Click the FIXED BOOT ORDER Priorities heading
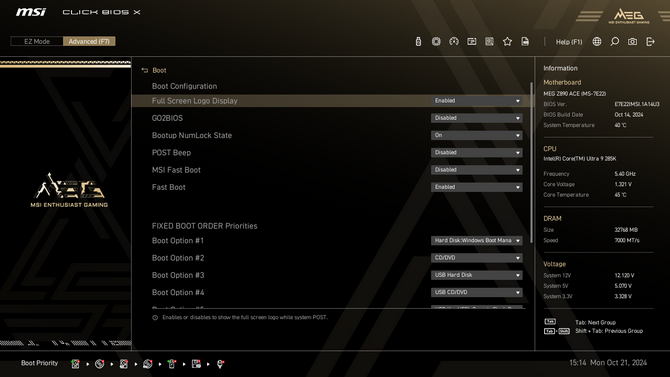 coord(204,226)
